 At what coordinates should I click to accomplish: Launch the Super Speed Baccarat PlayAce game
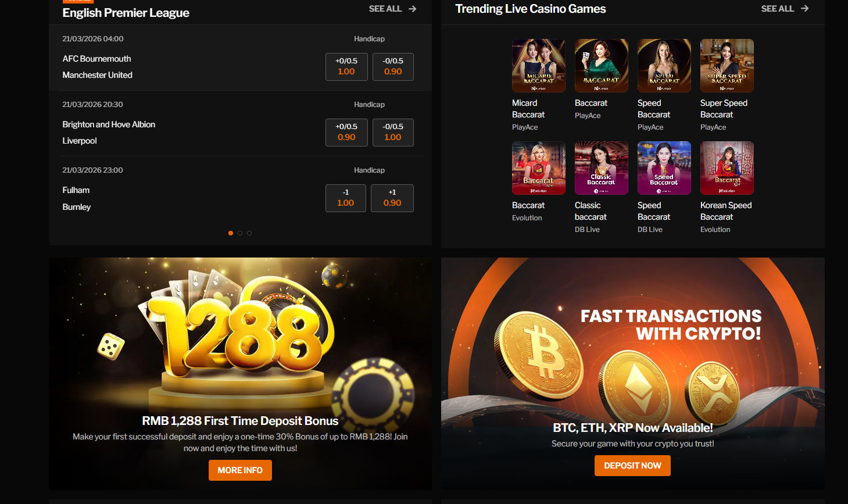coord(727,66)
